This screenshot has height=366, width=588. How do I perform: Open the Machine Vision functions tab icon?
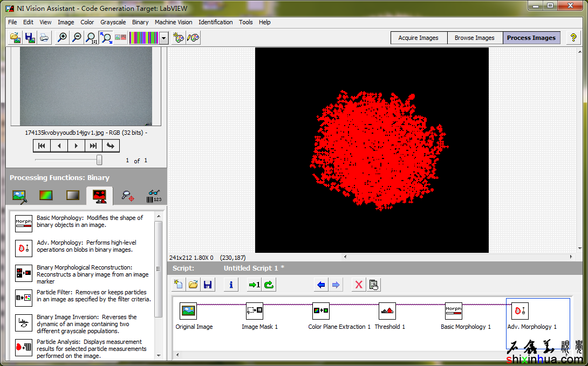128,196
